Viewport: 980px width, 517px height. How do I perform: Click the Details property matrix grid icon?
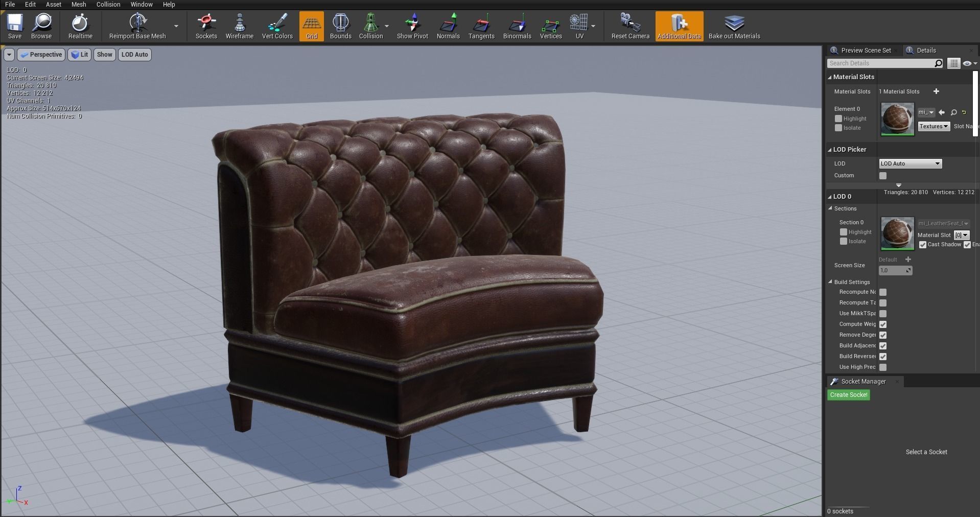(953, 63)
